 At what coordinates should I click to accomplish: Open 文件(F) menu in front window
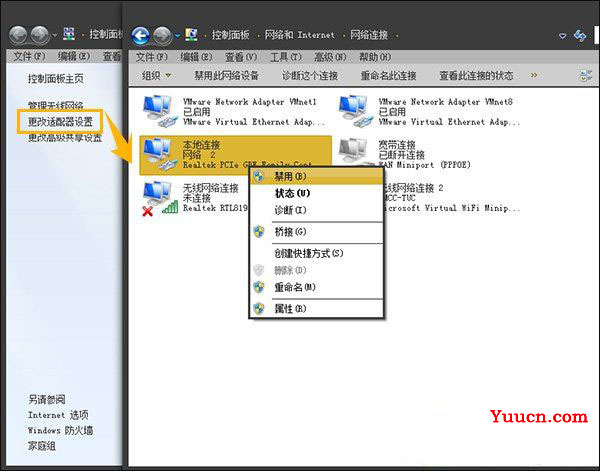pos(152,57)
